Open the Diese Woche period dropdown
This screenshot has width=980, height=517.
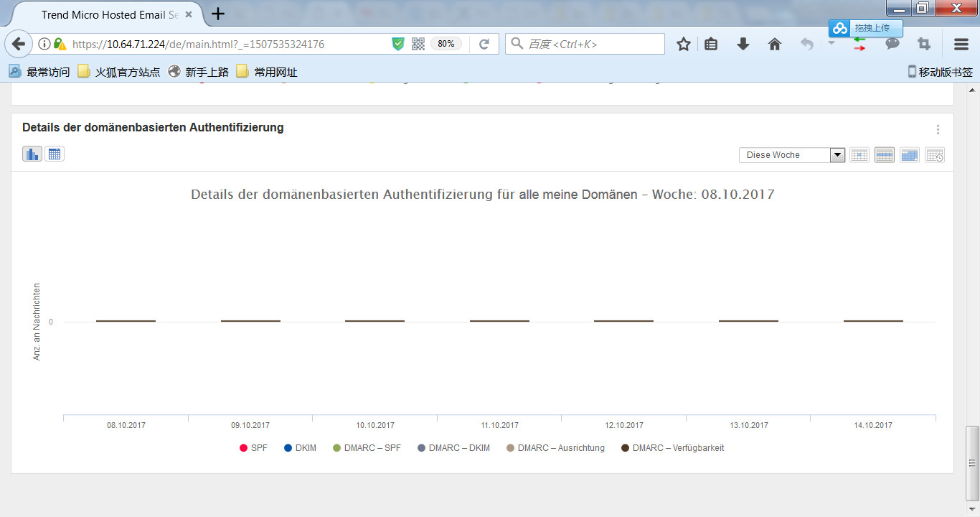791,155
